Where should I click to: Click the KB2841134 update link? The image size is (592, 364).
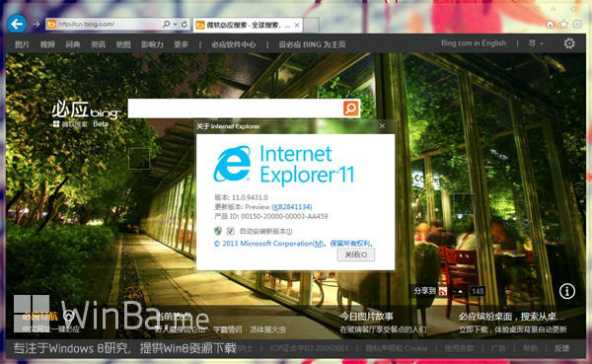[292, 207]
